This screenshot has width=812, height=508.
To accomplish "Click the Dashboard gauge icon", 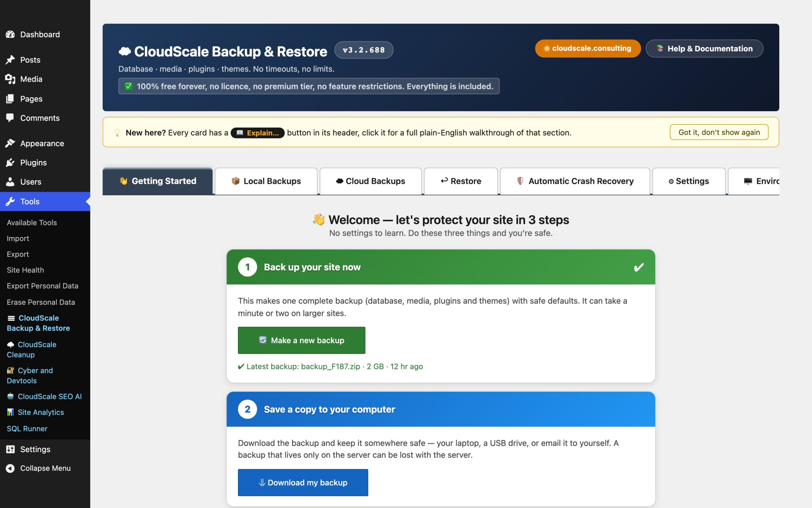I will 10,34.
